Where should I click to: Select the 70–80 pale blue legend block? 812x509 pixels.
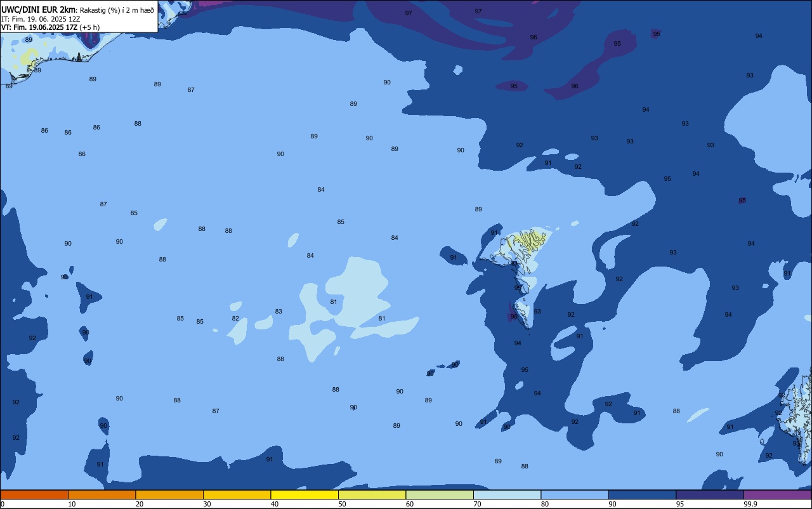tap(507, 494)
